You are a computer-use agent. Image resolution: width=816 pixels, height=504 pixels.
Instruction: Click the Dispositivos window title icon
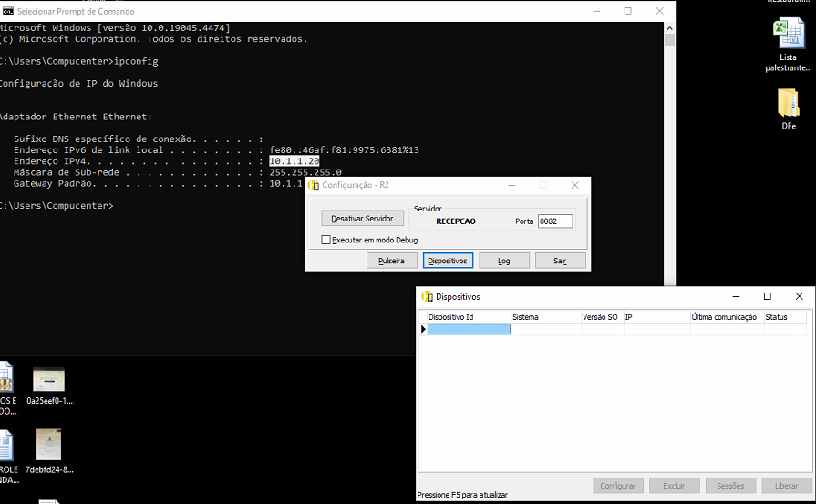click(427, 296)
